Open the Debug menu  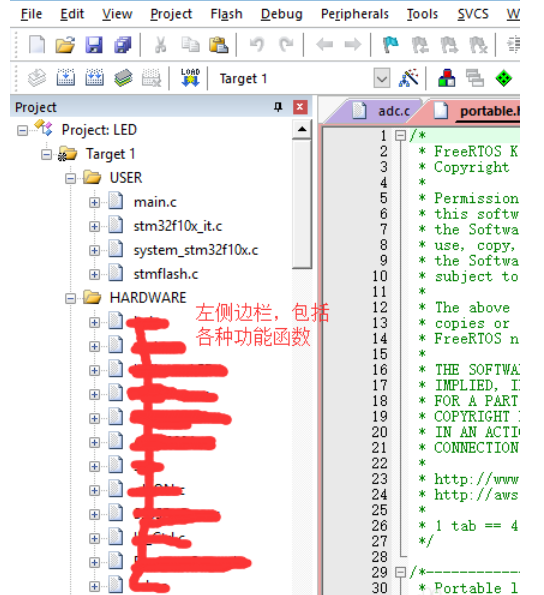click(281, 14)
